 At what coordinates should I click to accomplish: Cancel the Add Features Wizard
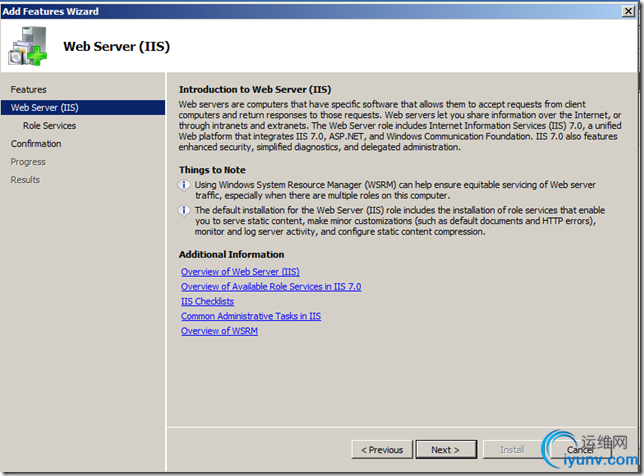point(580,450)
